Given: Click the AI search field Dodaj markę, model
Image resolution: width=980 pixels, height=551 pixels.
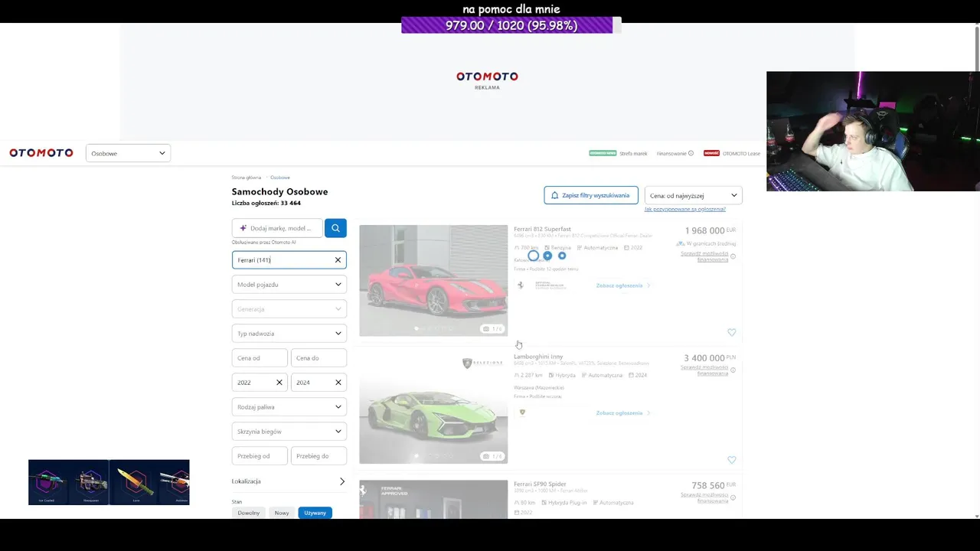Looking at the screenshot, I should [277, 228].
